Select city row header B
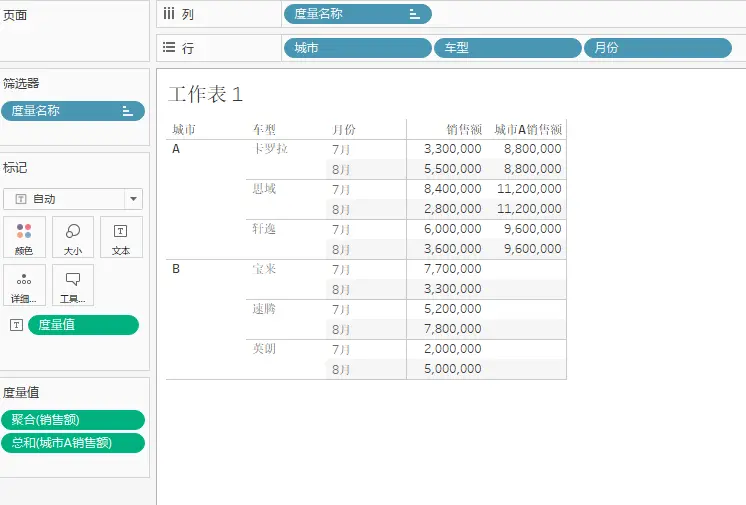 point(176,269)
